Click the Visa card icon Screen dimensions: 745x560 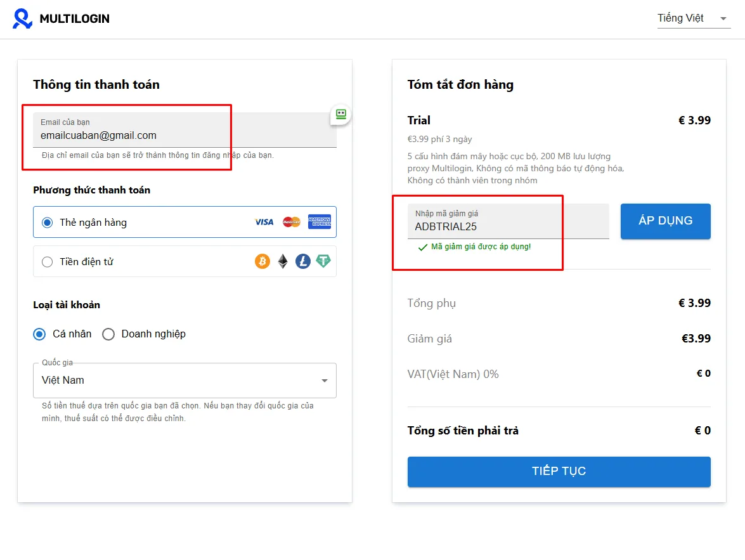(264, 222)
